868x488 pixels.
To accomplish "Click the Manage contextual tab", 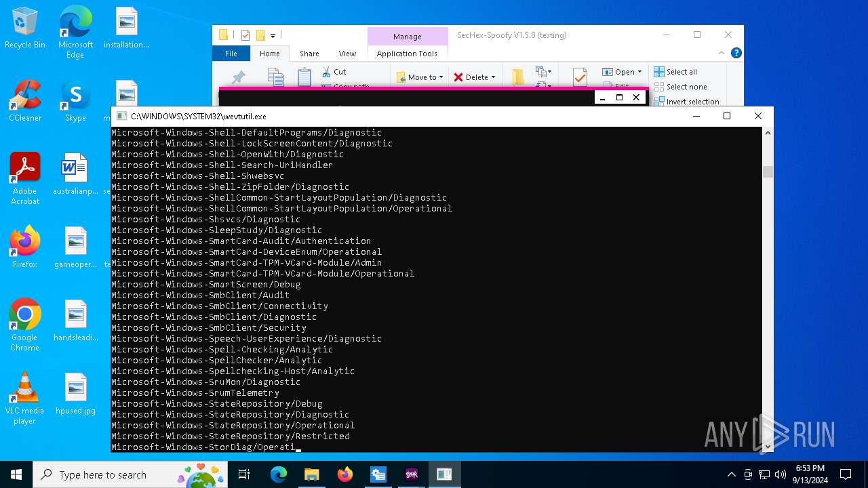I will coord(407,37).
